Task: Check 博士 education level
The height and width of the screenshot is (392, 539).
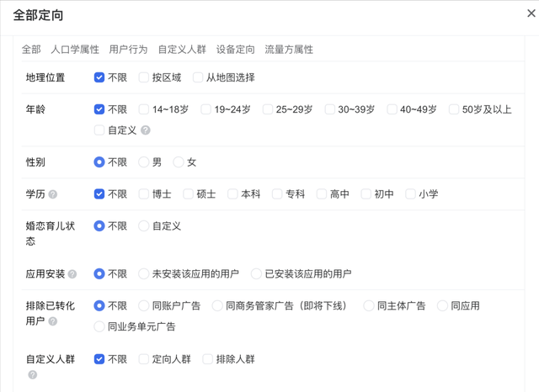Action: click(x=144, y=194)
